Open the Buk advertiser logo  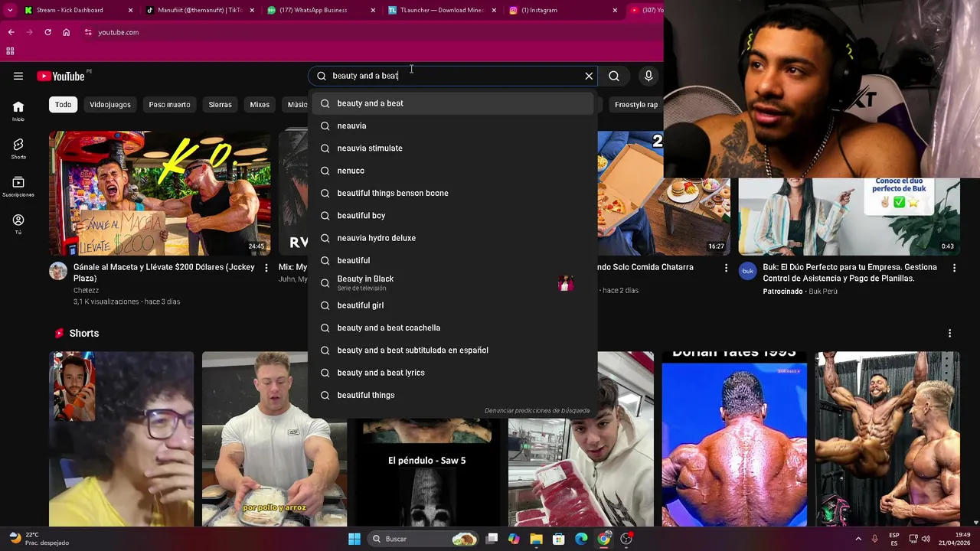tap(747, 271)
